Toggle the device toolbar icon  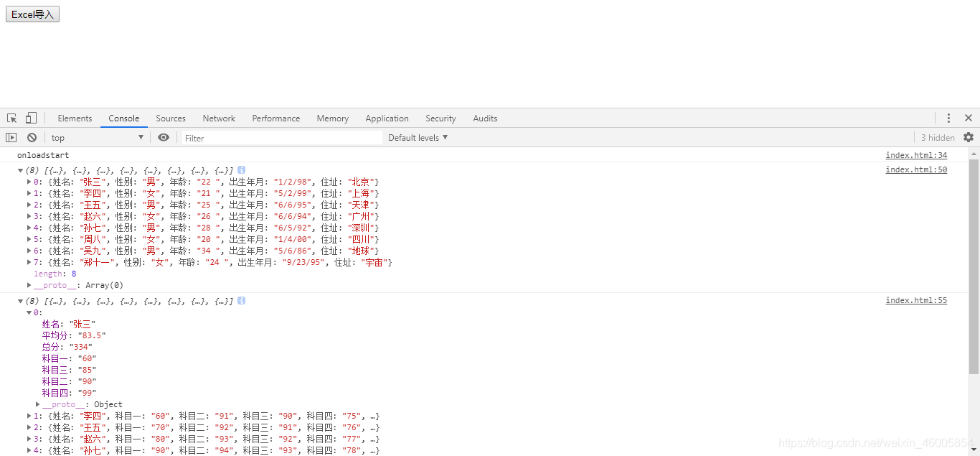31,118
